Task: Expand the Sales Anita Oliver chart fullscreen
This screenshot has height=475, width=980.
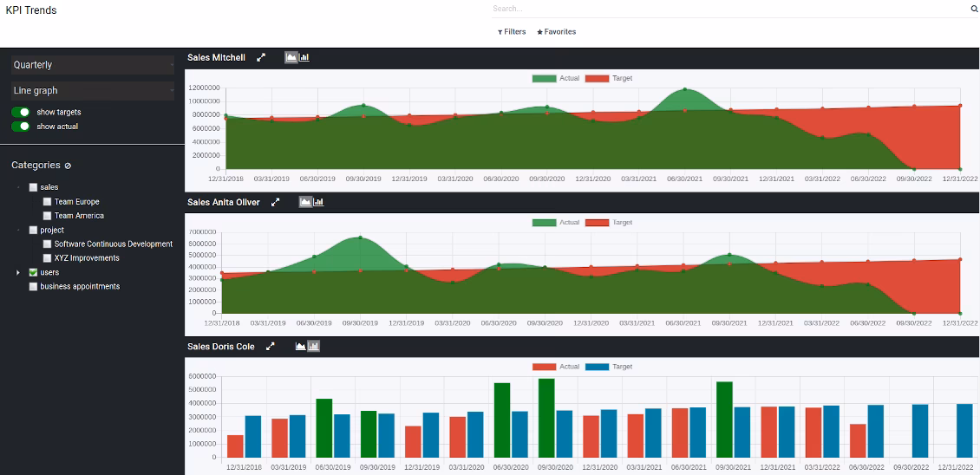Action: coord(275,203)
